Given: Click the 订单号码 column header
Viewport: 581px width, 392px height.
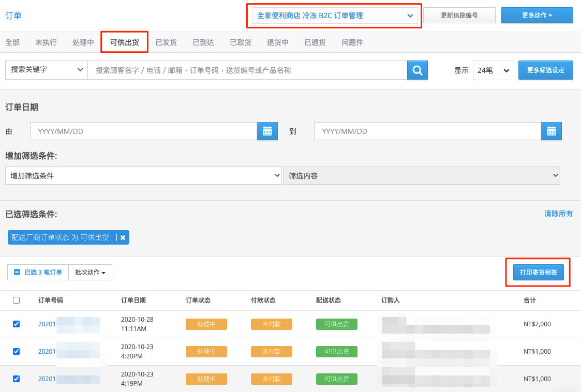Looking at the screenshot, I should [51, 300].
